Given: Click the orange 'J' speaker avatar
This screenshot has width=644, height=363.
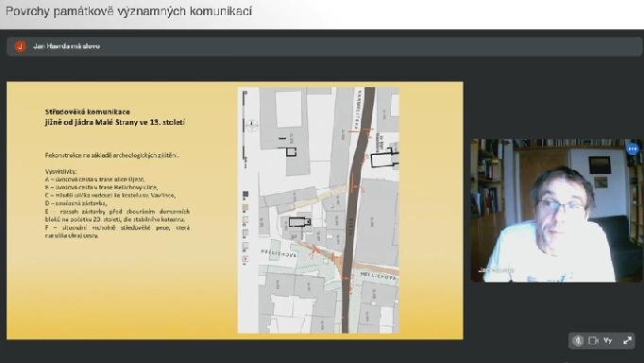Looking at the screenshot, I should click(x=20, y=46).
